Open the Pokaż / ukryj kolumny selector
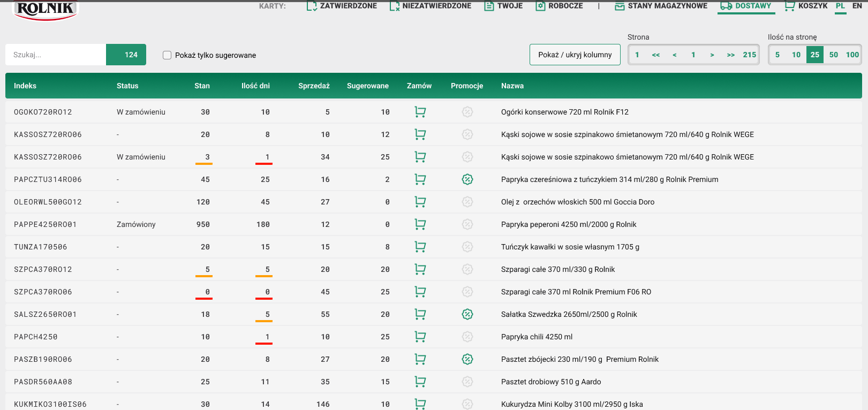 click(575, 55)
